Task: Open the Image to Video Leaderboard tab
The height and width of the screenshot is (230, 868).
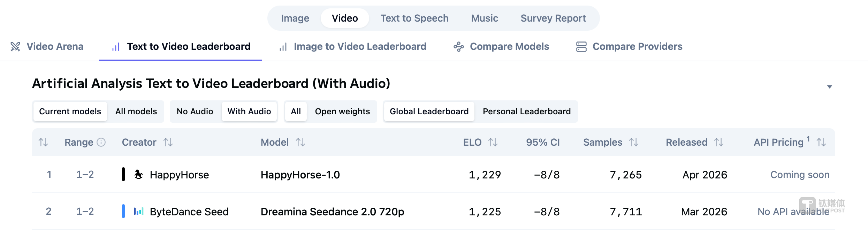Action: (x=360, y=47)
